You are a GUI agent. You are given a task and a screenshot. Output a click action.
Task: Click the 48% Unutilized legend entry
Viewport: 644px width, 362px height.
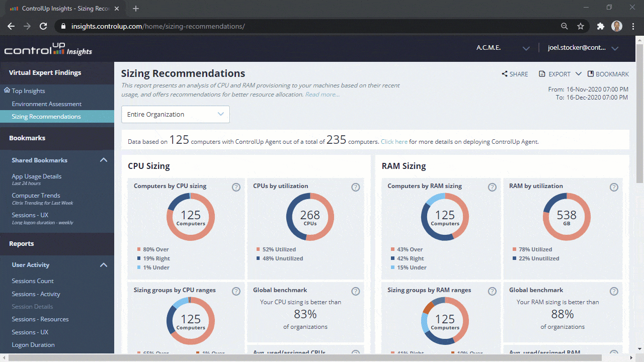tap(280, 258)
